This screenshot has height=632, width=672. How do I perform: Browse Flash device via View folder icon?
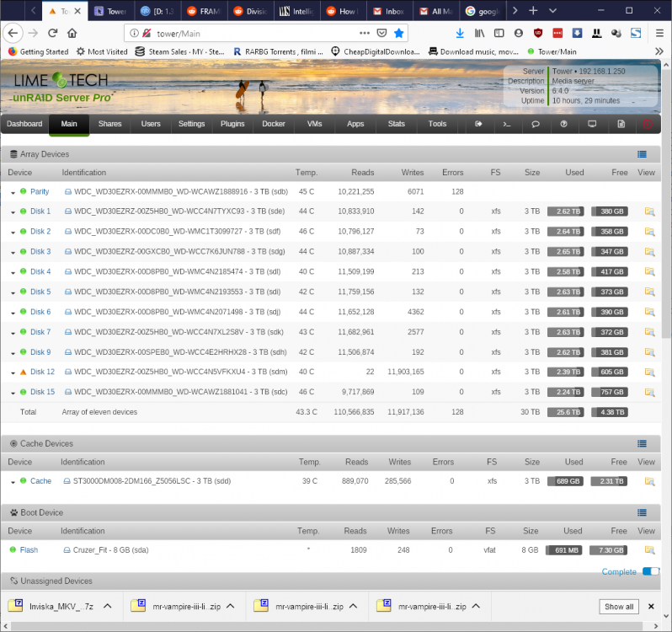click(650, 550)
